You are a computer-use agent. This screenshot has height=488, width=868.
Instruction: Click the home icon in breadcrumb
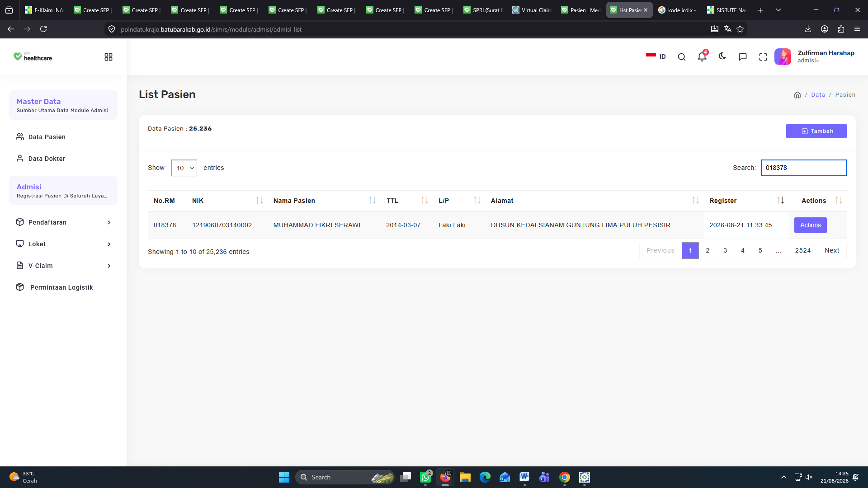797,95
